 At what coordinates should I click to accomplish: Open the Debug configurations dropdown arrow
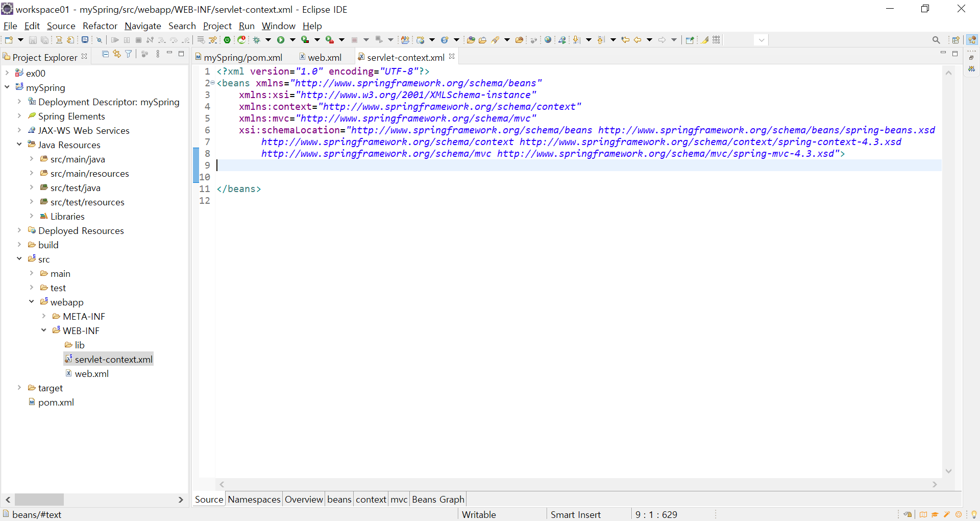tap(268, 40)
